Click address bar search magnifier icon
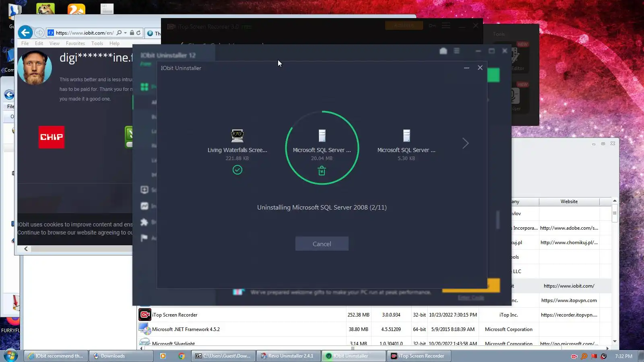644x362 pixels. click(x=119, y=33)
